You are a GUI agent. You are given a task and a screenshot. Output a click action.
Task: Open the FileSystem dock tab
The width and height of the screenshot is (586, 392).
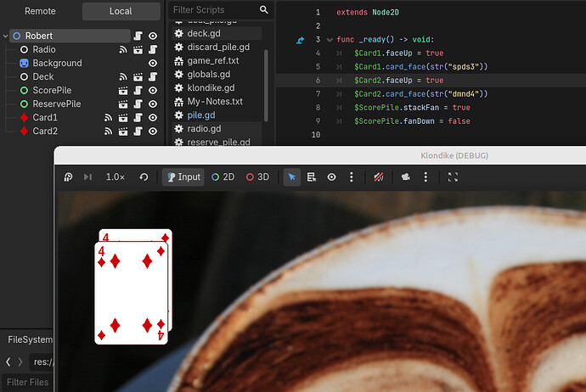click(31, 339)
